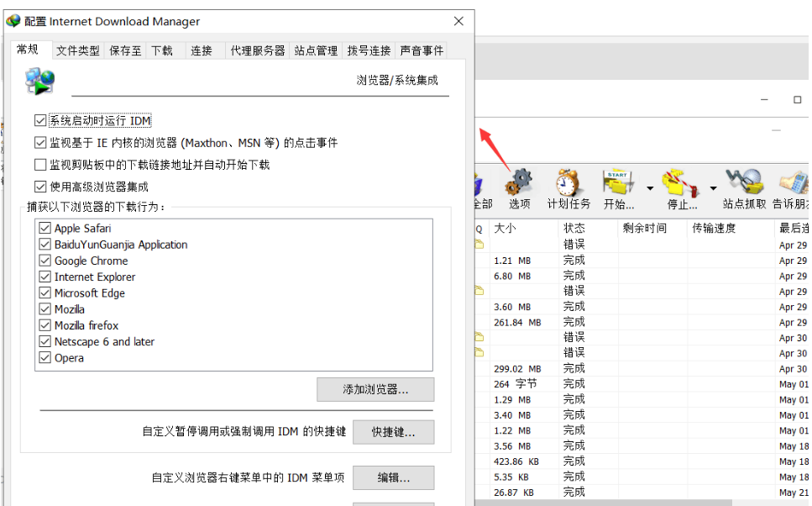Expand the 停止 dropdown arrow
The image size is (812, 506).
[713, 188]
